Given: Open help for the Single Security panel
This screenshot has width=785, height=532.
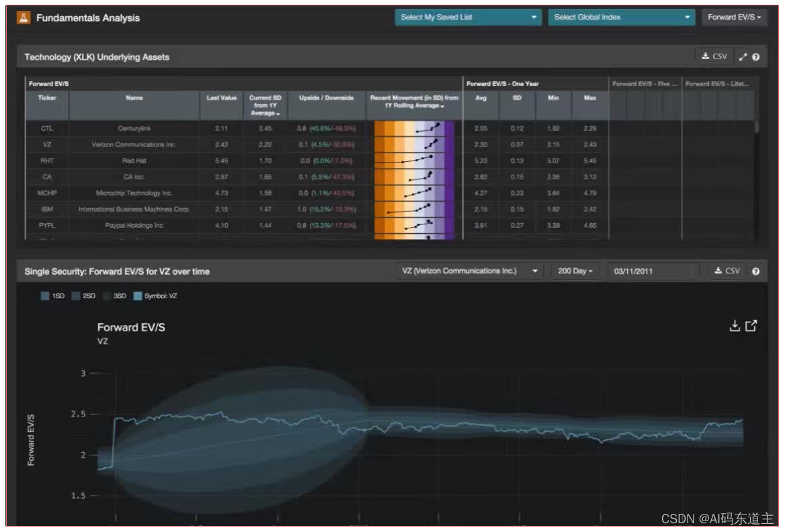Looking at the screenshot, I should (756, 271).
